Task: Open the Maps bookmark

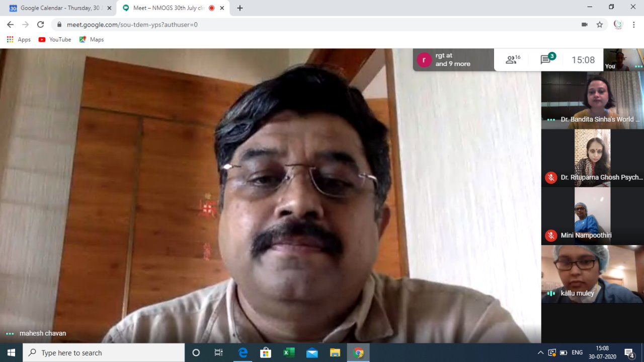Action: 92,39
